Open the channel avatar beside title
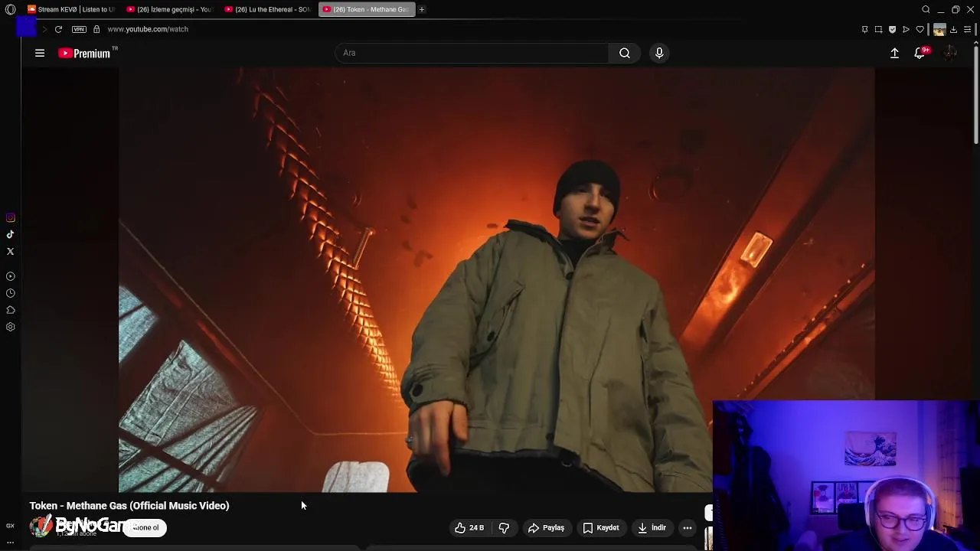980x551 pixels. tap(41, 527)
